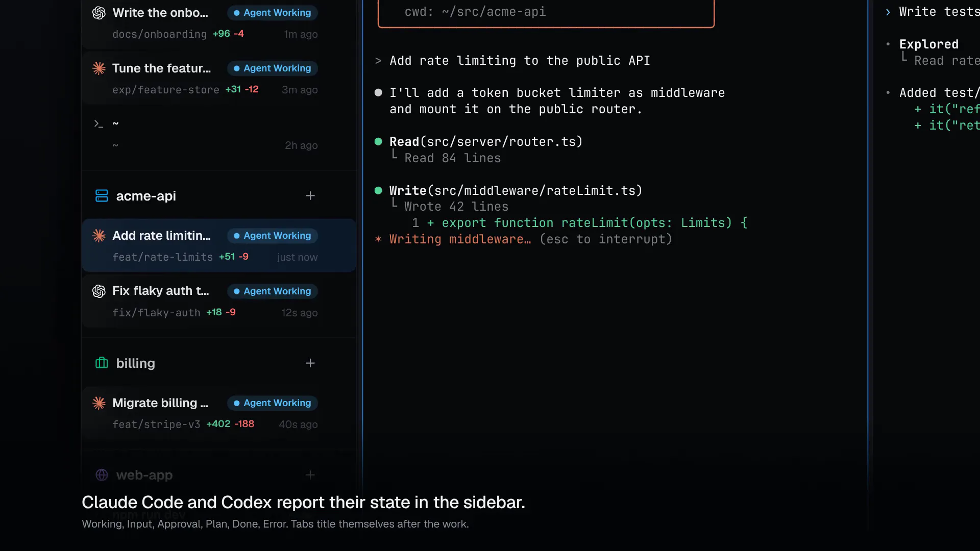This screenshot has height=551, width=980.
Task: Click the feat/stripe-v3 branch name
Action: (x=156, y=424)
